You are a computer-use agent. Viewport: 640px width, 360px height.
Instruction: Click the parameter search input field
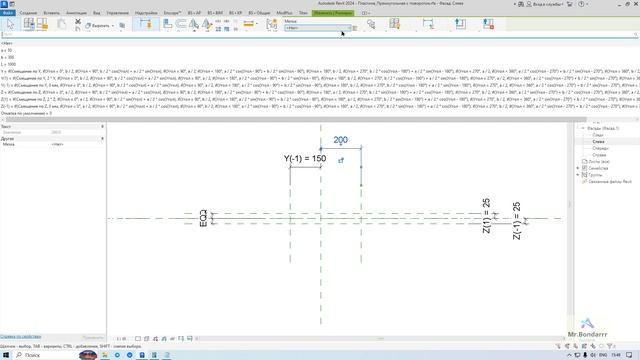tap(319, 35)
